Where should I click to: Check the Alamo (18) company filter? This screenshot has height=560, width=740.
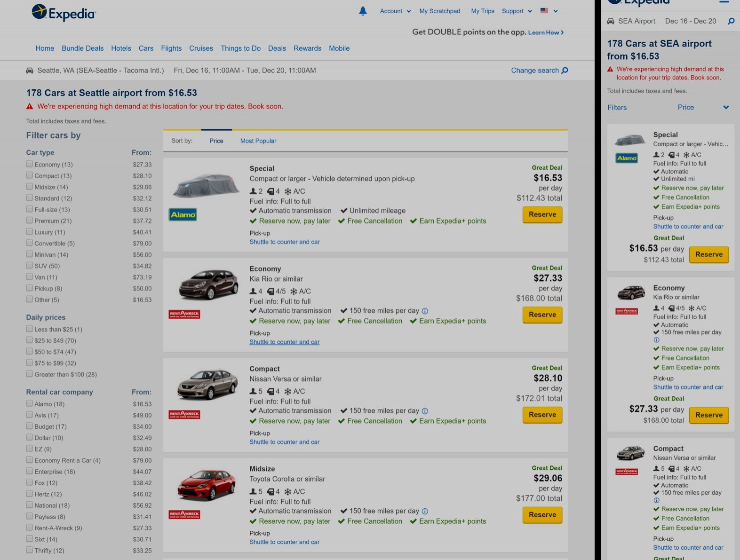tap(30, 403)
